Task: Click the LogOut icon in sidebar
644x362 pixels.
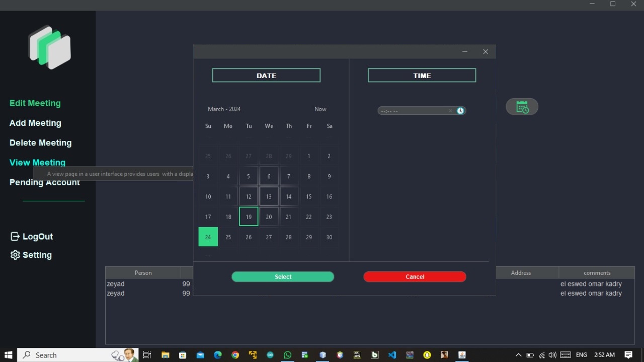Action: (x=15, y=236)
